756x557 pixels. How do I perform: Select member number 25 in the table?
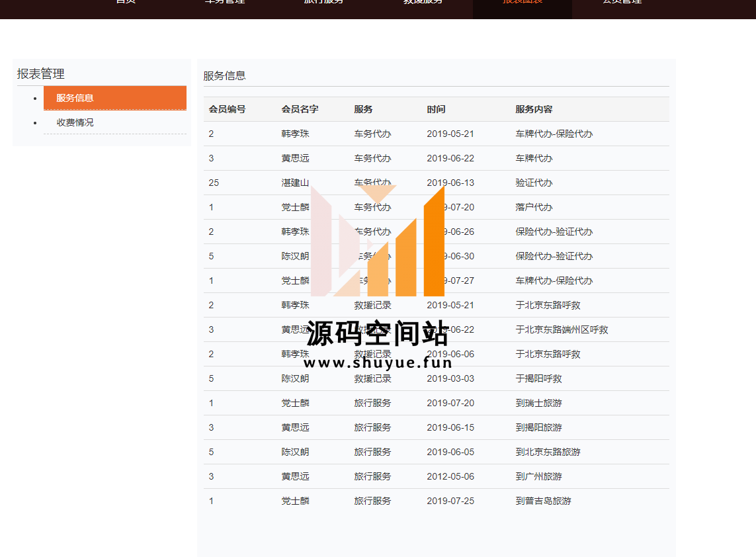(x=214, y=183)
